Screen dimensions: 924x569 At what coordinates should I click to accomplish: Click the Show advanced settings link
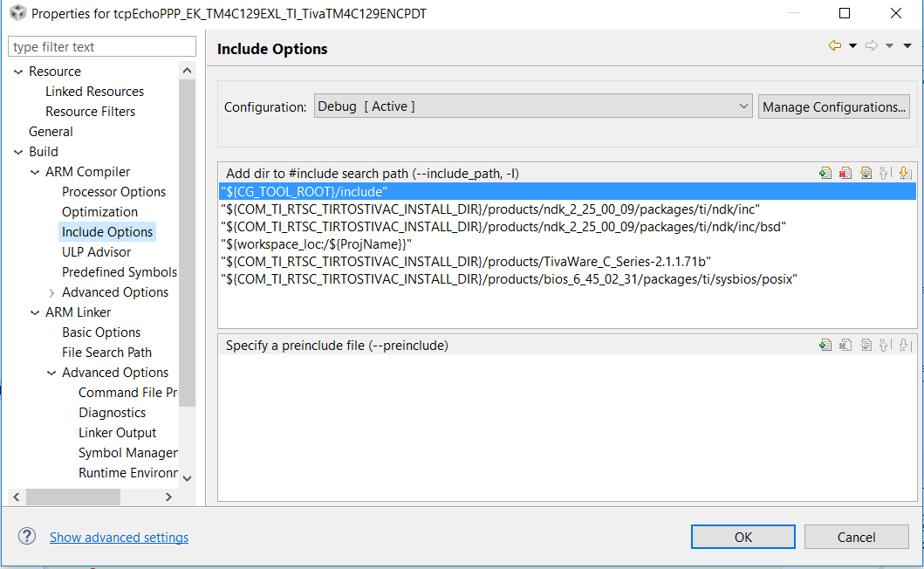119,538
